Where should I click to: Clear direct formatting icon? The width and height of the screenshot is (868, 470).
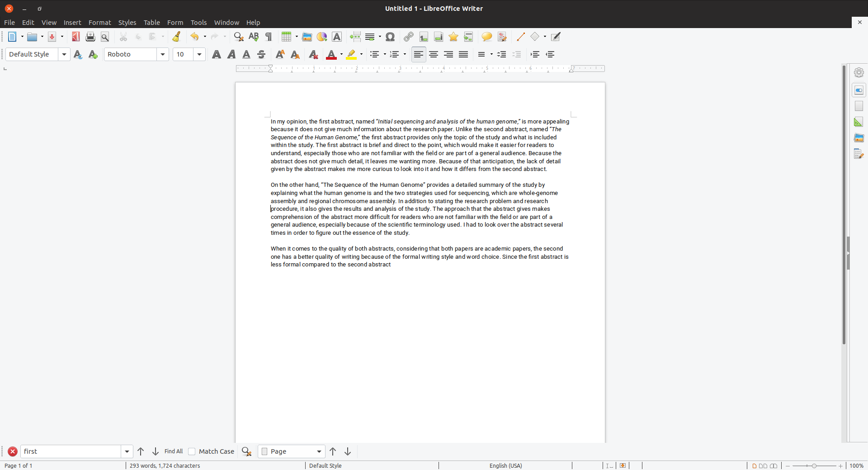point(313,55)
